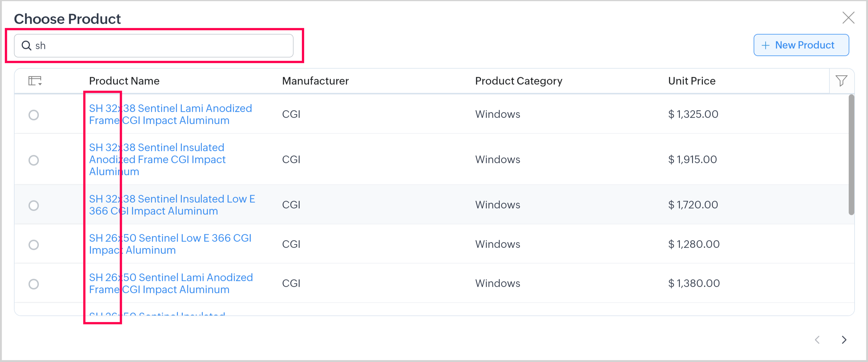The width and height of the screenshot is (868, 362).
Task: Pick the $1,380.00 product radio button
Action: click(34, 284)
